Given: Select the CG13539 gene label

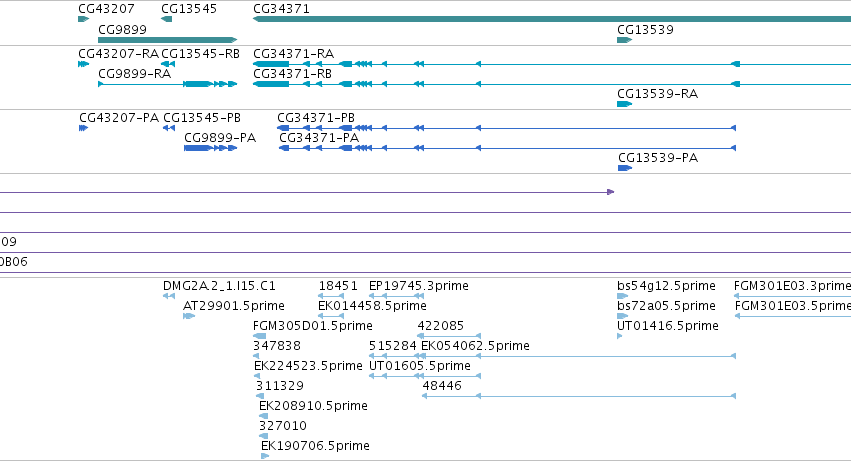Looking at the screenshot, I should [x=645, y=29].
